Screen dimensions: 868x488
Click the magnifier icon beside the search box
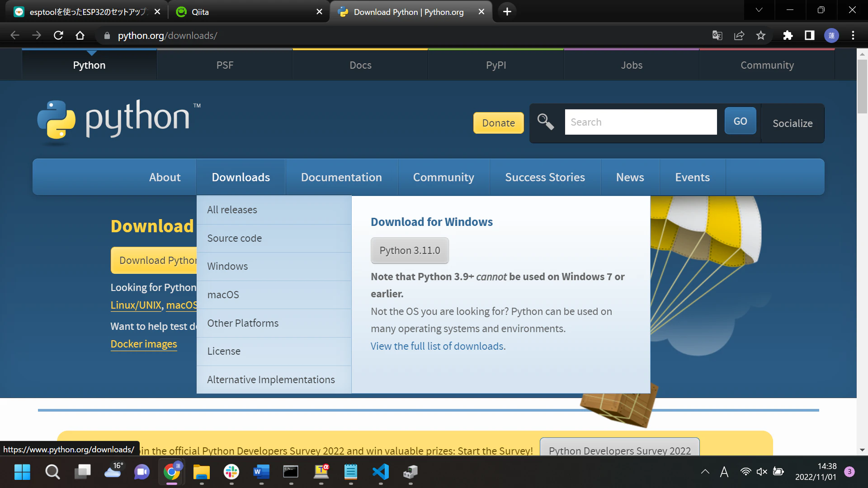pyautogui.click(x=546, y=122)
